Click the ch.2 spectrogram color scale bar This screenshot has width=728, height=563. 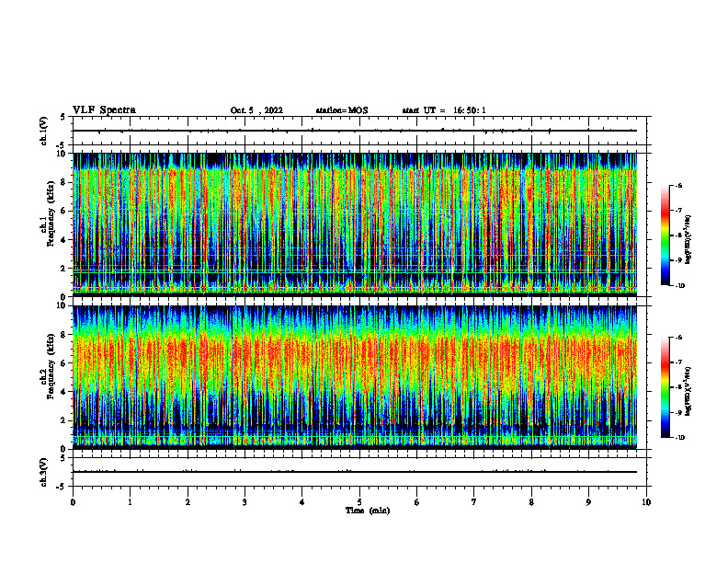(665, 387)
